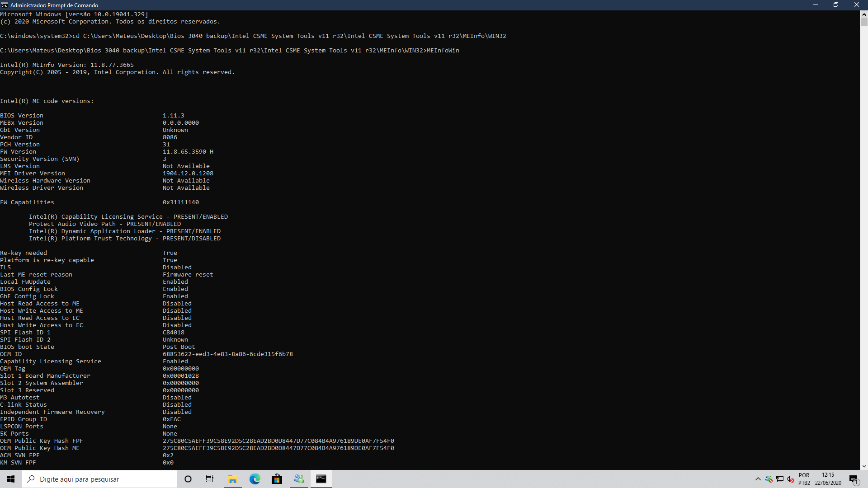Image resolution: width=868 pixels, height=488 pixels.
Task: Click the scrollbar down arrow
Action: click(x=864, y=466)
